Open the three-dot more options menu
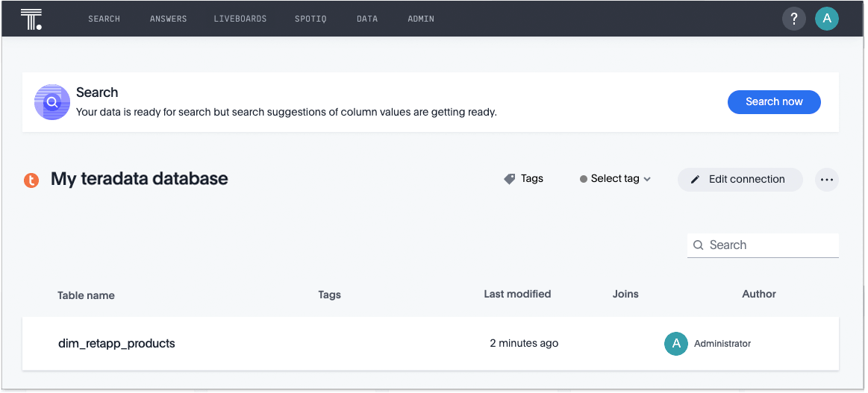 [826, 180]
